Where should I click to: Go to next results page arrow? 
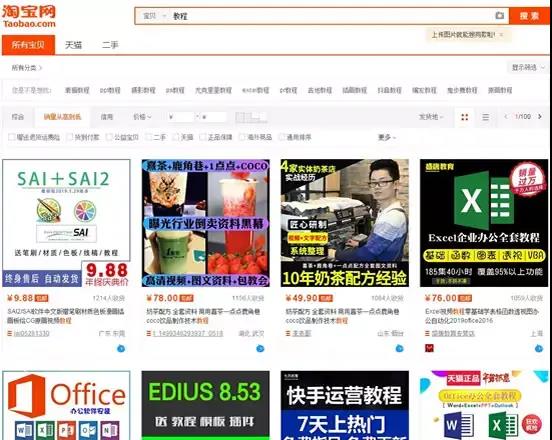tap(540, 117)
